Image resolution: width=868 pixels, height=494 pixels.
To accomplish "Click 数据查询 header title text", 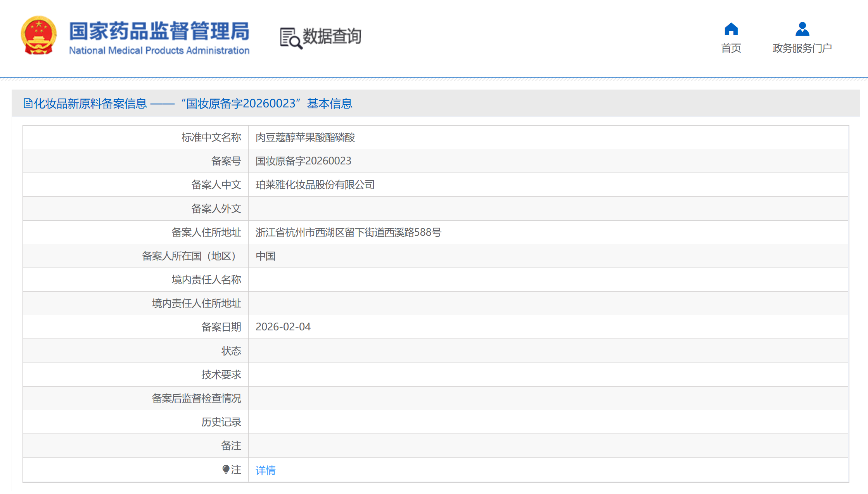I will coord(332,36).
